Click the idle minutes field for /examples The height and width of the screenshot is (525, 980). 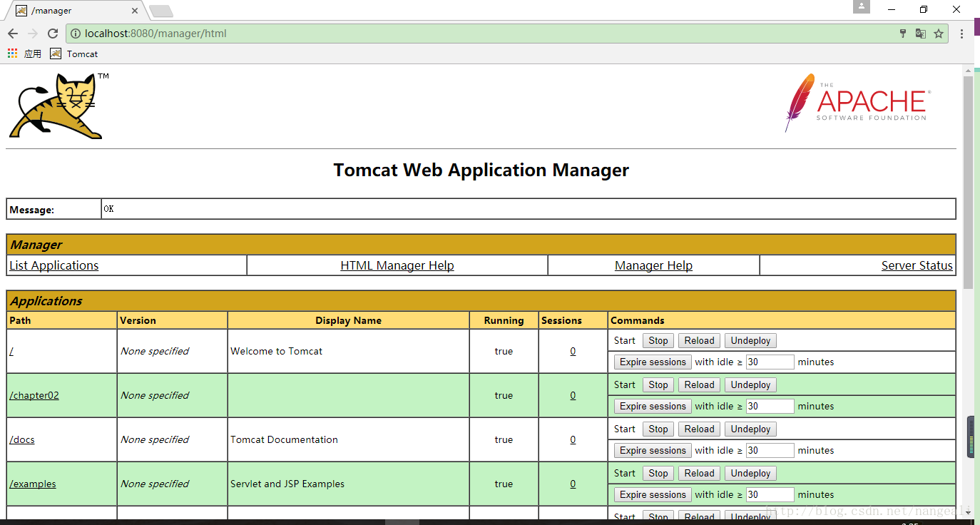(x=770, y=495)
